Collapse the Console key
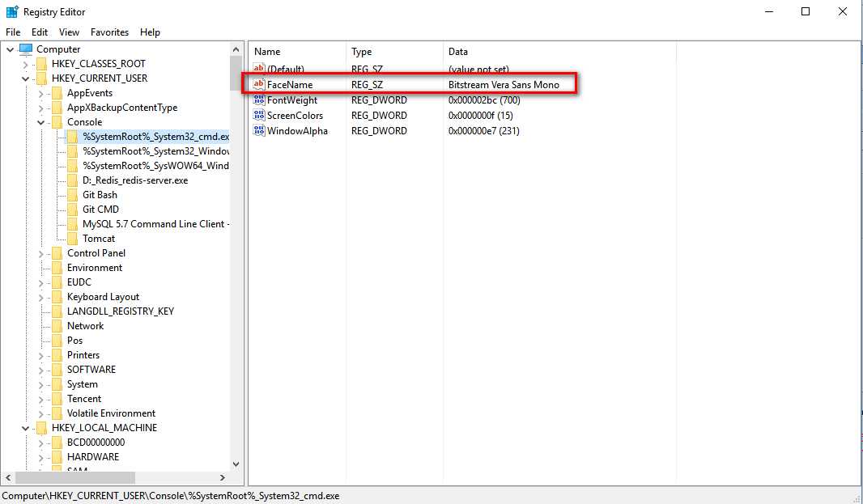The width and height of the screenshot is (863, 504). (40, 122)
